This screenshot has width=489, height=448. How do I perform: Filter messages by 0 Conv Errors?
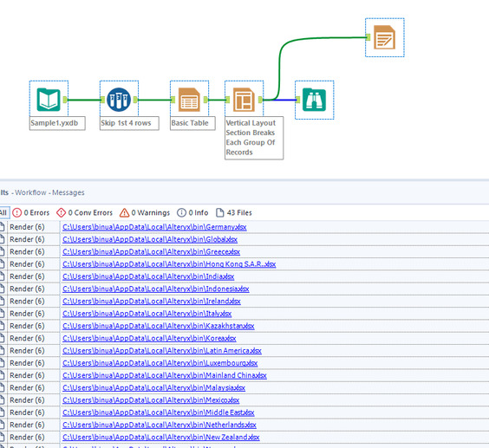[x=84, y=212]
